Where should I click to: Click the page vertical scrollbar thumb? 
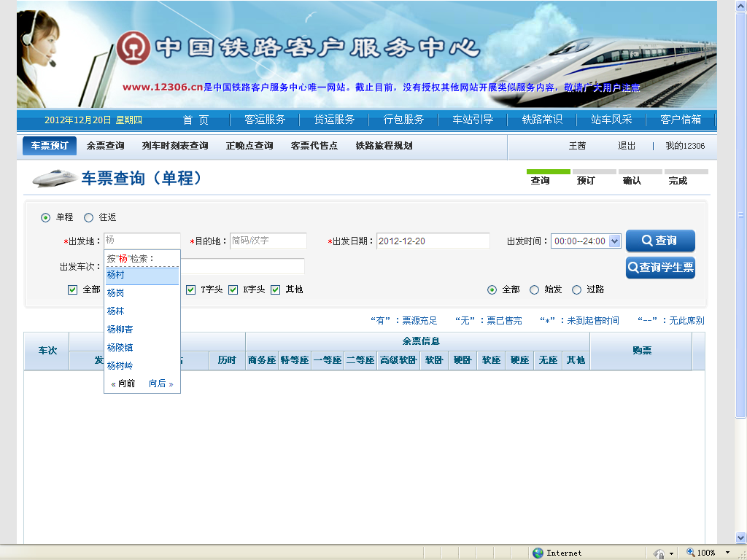741,216
